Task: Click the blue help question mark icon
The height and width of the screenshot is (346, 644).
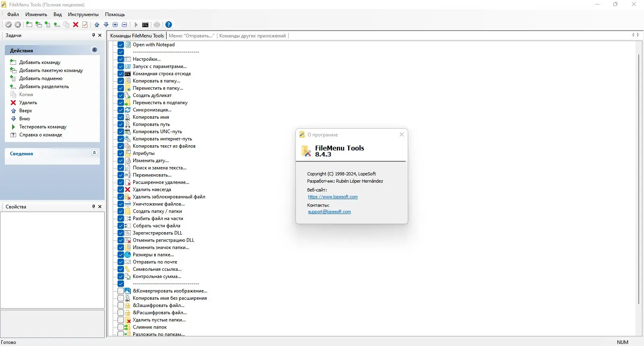Action: point(169,25)
